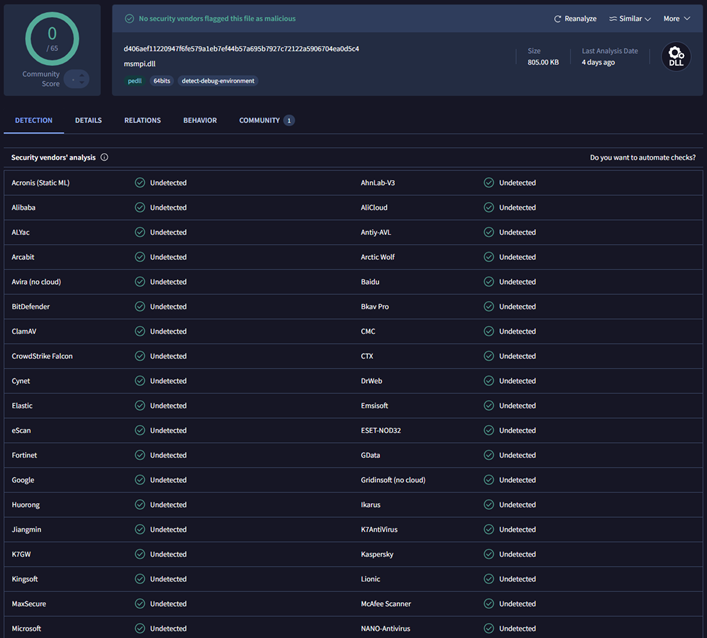This screenshot has height=638, width=707.
Task: Click Undetected status for Jiangmin
Action: [x=168, y=530]
